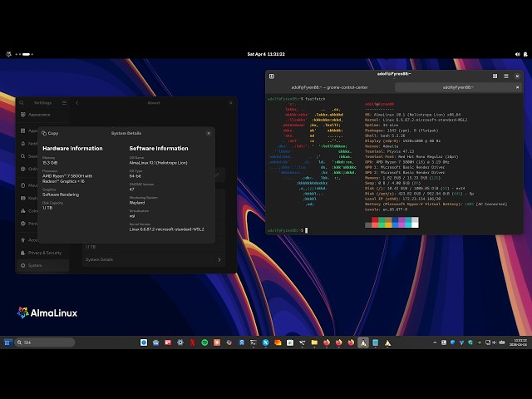Click the workspace indicator dots in top bar
The image size is (532, 399).
click(x=24, y=54)
